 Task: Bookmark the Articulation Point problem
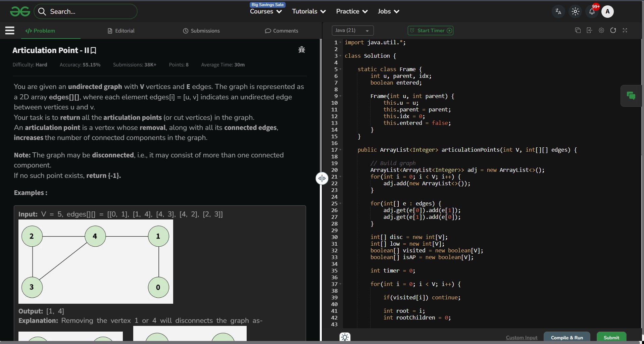point(94,51)
